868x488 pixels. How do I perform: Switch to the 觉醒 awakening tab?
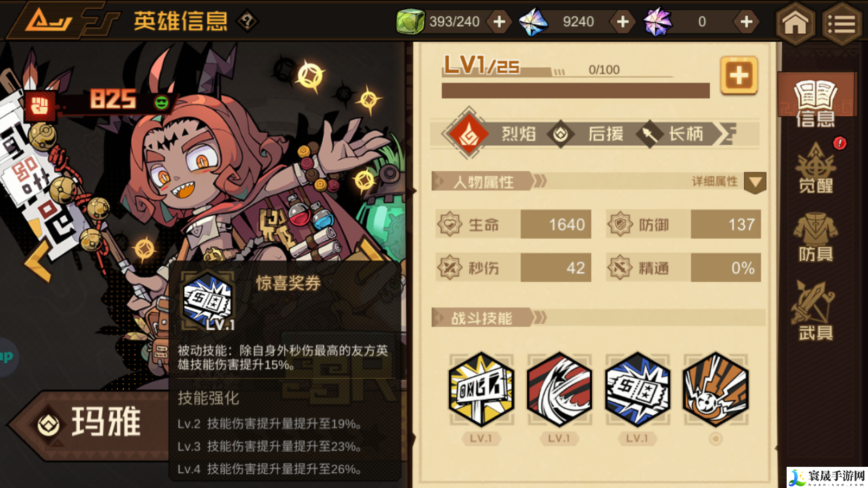[x=815, y=169]
